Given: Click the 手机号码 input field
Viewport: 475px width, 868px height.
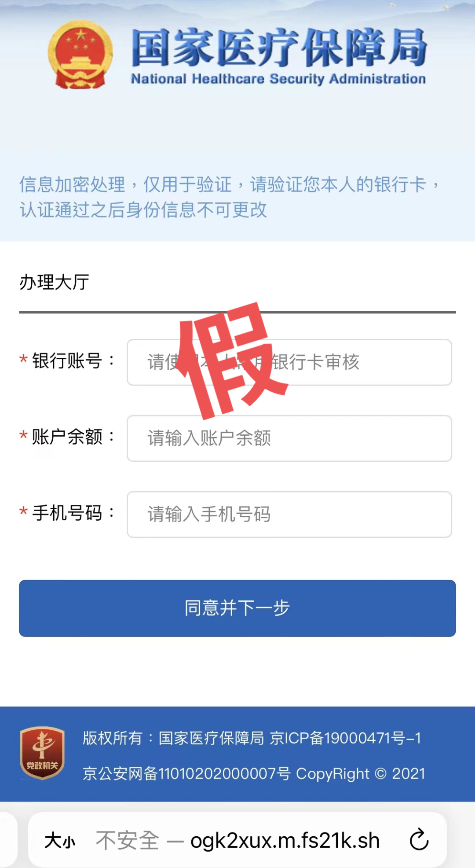Looking at the screenshot, I should coord(290,514).
